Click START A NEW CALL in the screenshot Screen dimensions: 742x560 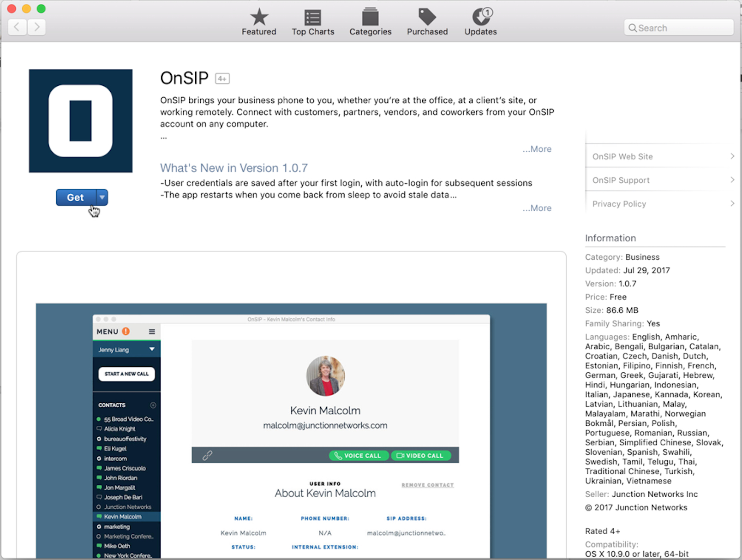(x=126, y=374)
